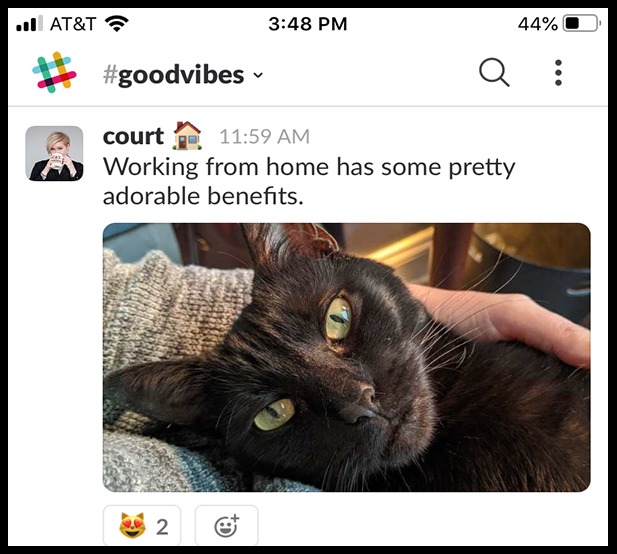Tap the 44% battery percentage
Viewport: 617px width, 554px height.
point(538,24)
